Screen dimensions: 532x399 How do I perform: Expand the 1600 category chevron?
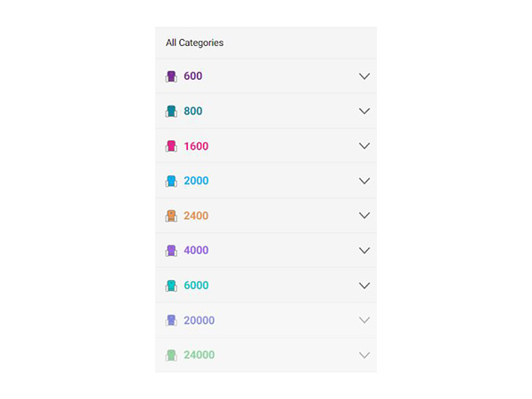click(x=364, y=145)
